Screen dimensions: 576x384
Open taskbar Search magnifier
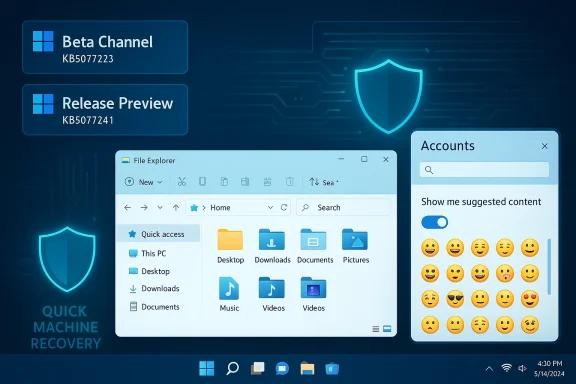(232, 368)
